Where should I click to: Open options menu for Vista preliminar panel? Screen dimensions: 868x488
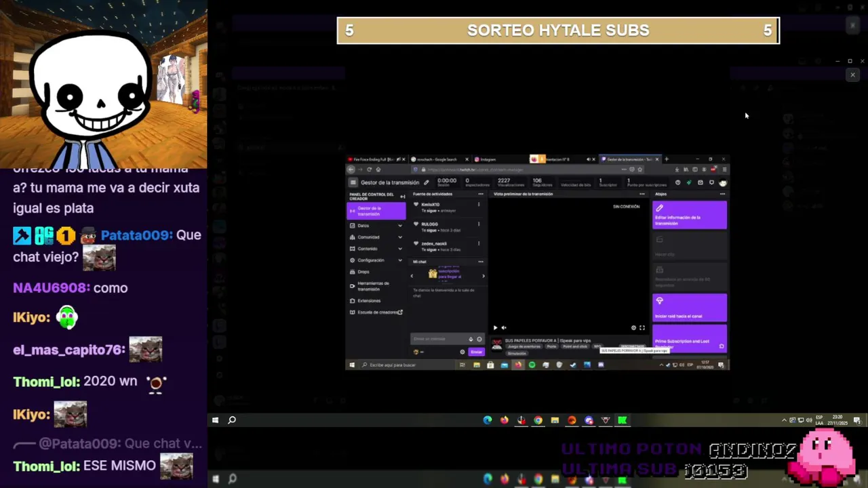642,195
